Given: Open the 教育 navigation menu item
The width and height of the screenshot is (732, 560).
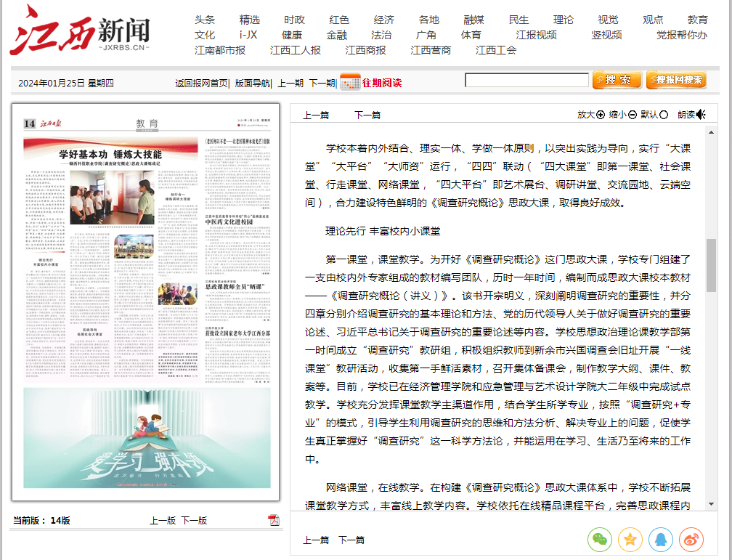Looking at the screenshot, I should tap(697, 20).
